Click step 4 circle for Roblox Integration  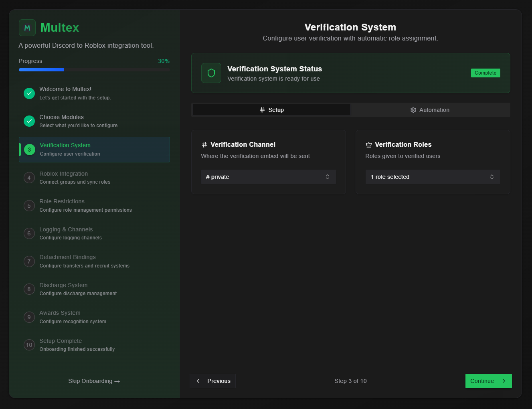29,178
